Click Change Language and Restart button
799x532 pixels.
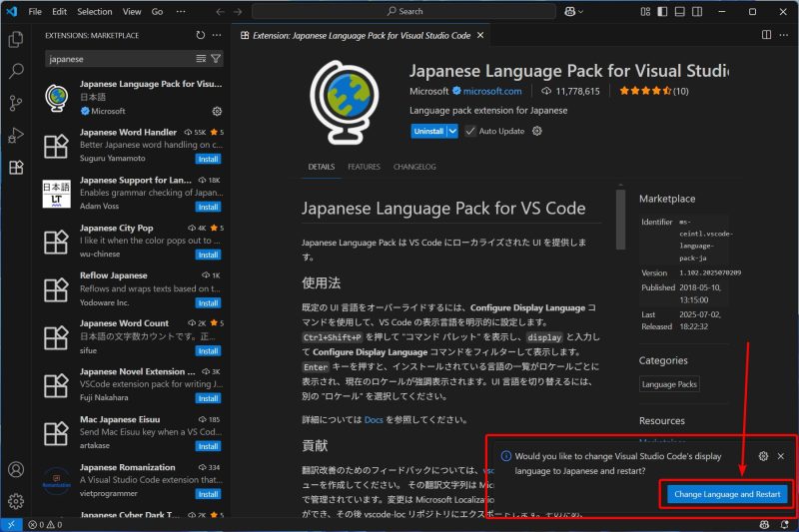728,494
